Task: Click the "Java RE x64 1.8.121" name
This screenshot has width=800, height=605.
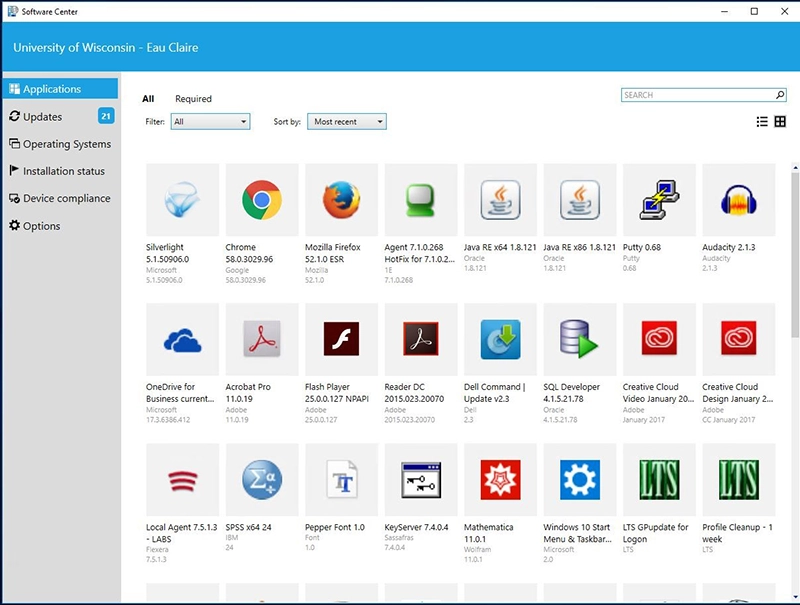Action: [x=500, y=247]
